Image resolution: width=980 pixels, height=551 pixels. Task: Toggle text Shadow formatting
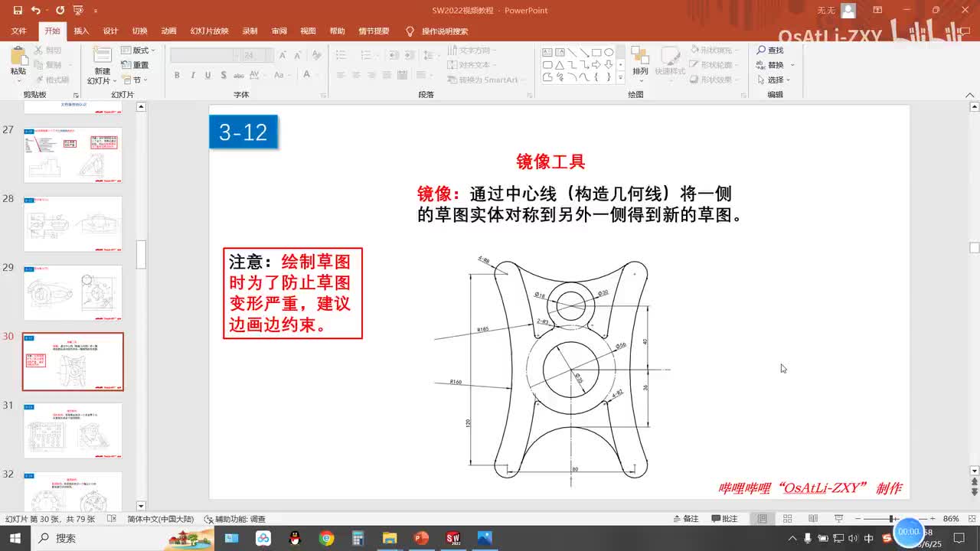pos(223,75)
